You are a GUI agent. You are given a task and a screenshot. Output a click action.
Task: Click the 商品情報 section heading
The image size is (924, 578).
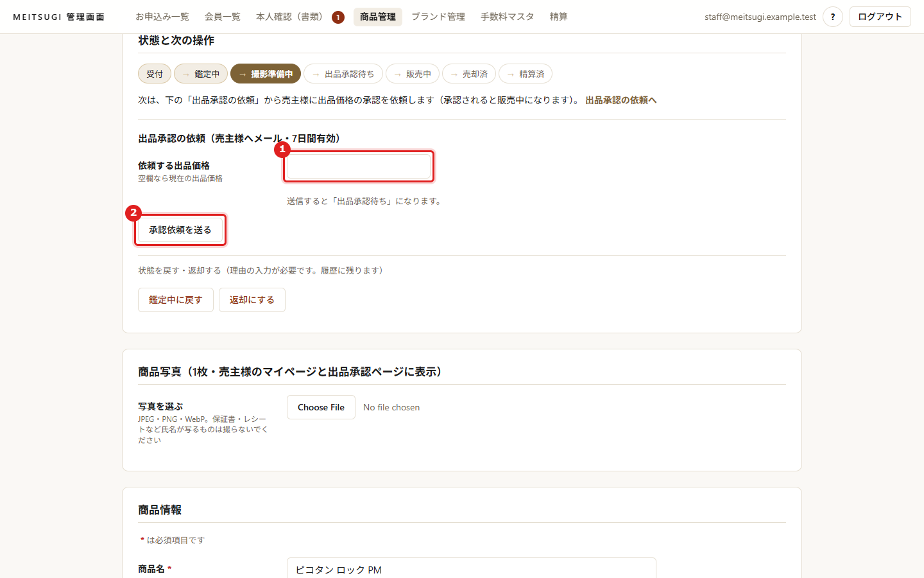point(160,510)
